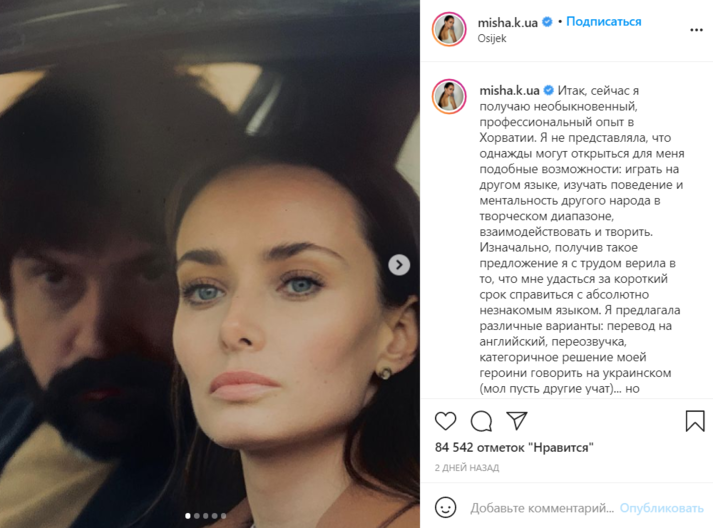Screen dimensions: 713x528
Task: Open misha.k.ua username in caption
Action: coord(509,91)
